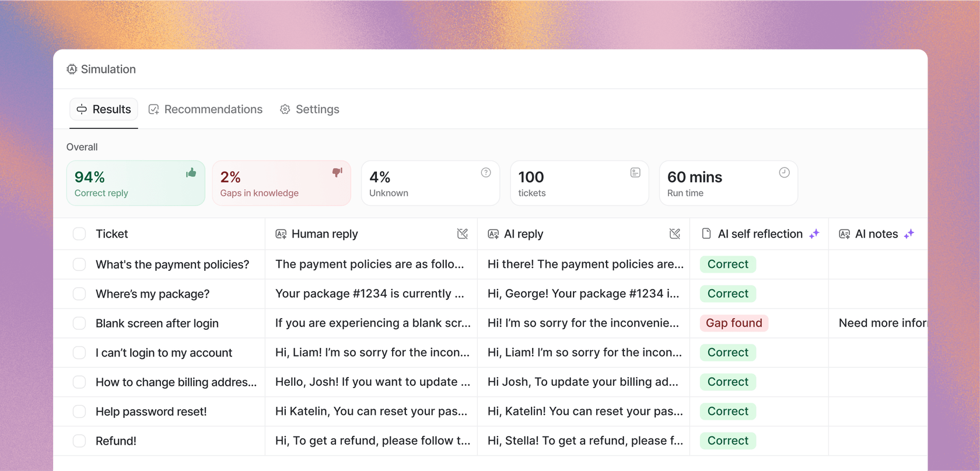980x471 pixels.
Task: Click the 94% Correct reply summary card
Action: point(135,183)
